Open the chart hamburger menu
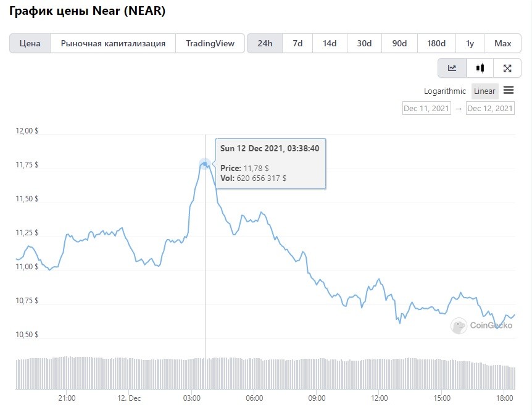This screenshot has height=415, width=532. (509, 90)
